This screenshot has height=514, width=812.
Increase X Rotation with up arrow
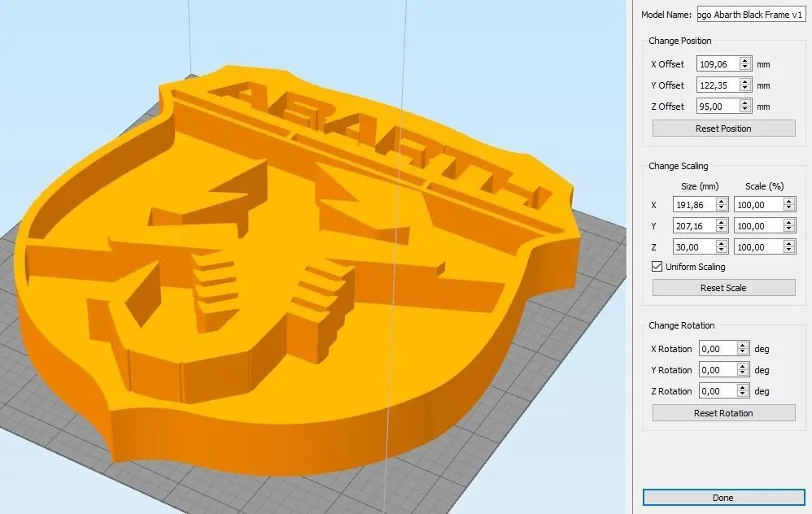[x=743, y=345]
